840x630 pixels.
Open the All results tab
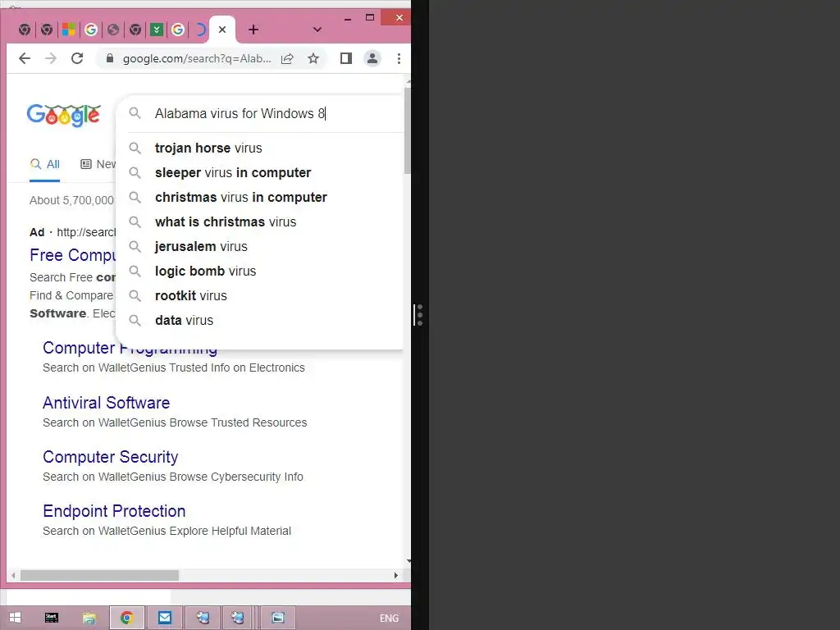[x=45, y=164]
